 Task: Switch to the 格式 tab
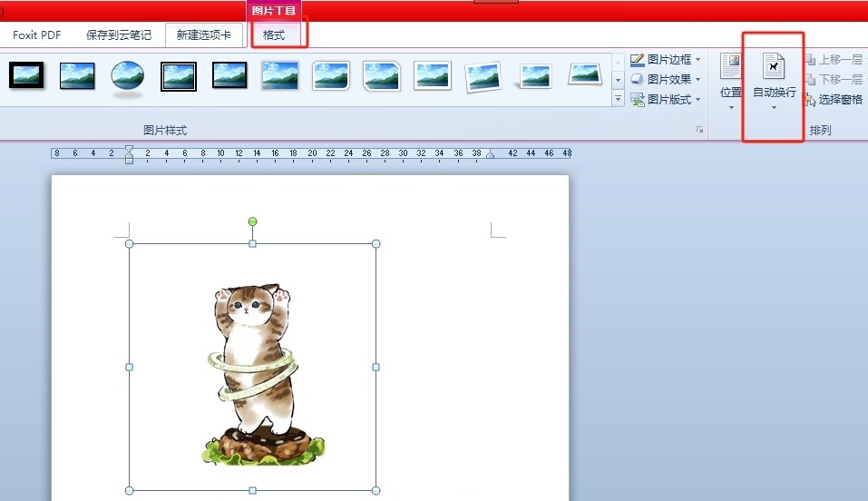tap(274, 34)
